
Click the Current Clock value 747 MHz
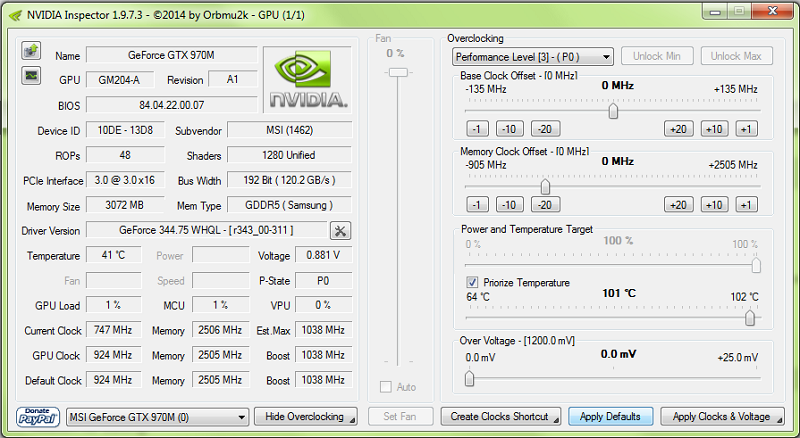pyautogui.click(x=113, y=330)
